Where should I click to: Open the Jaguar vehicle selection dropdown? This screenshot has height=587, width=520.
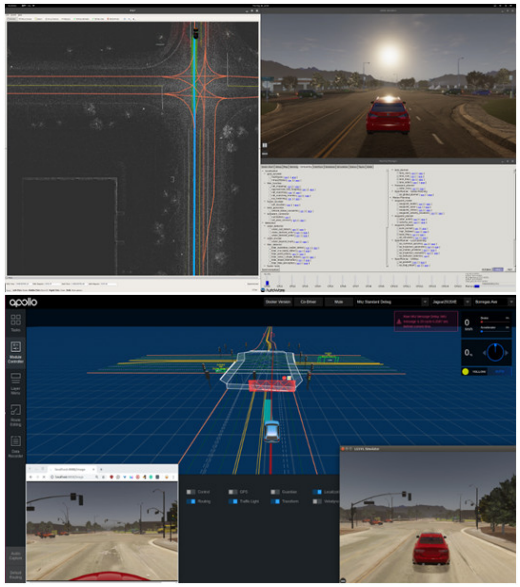[450, 302]
